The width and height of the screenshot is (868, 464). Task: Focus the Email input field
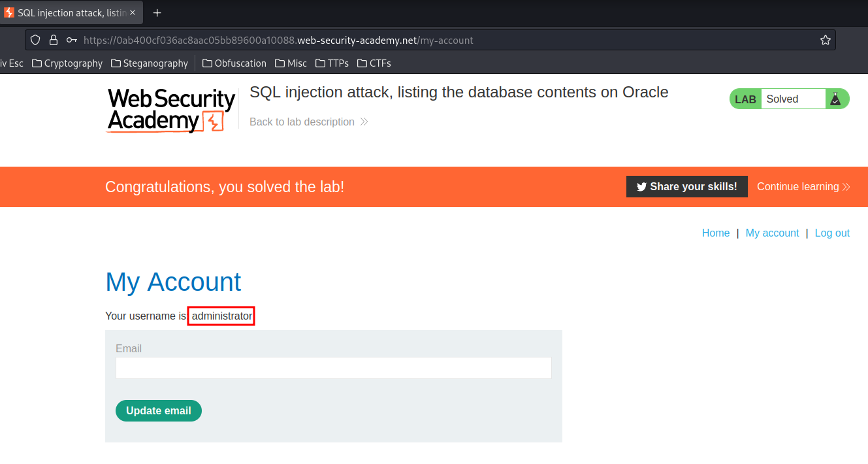[x=334, y=368]
